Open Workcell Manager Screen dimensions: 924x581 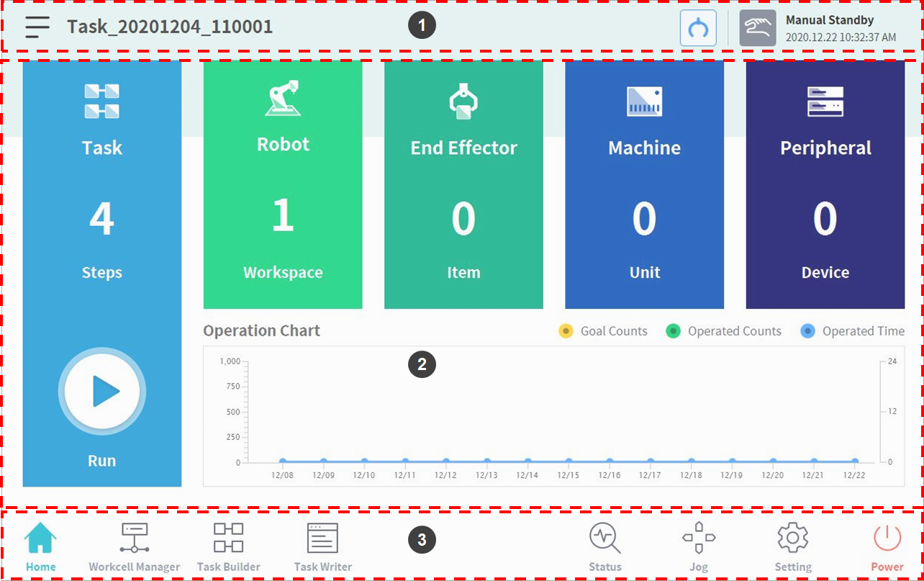click(135, 546)
